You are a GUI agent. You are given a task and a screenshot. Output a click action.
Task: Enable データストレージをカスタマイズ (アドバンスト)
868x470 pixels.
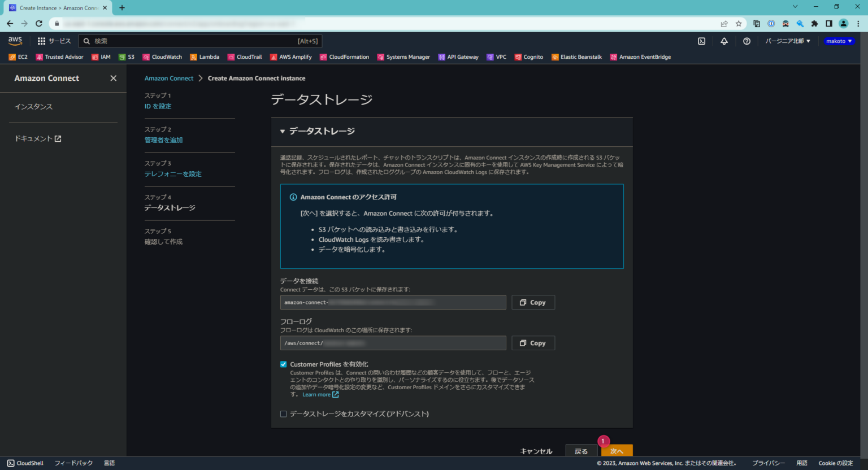283,414
